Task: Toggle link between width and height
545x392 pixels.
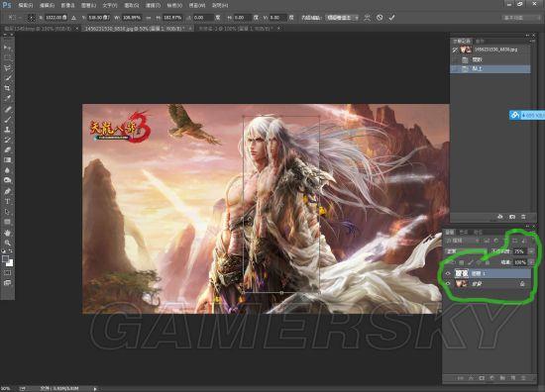Action: point(149,18)
